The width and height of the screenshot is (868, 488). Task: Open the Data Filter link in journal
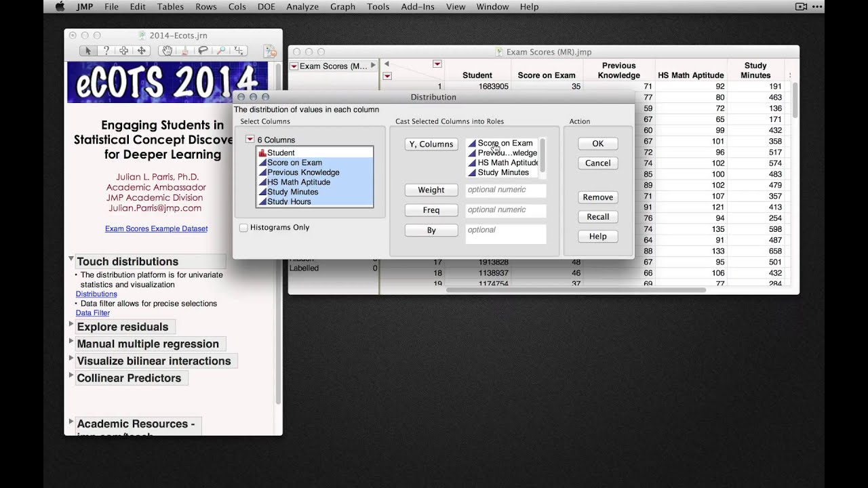pyautogui.click(x=93, y=313)
